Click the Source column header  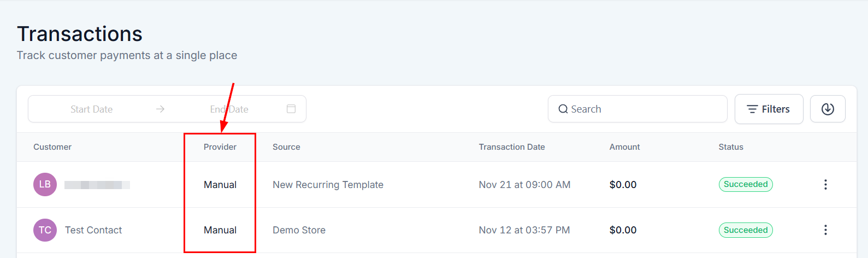pos(286,147)
